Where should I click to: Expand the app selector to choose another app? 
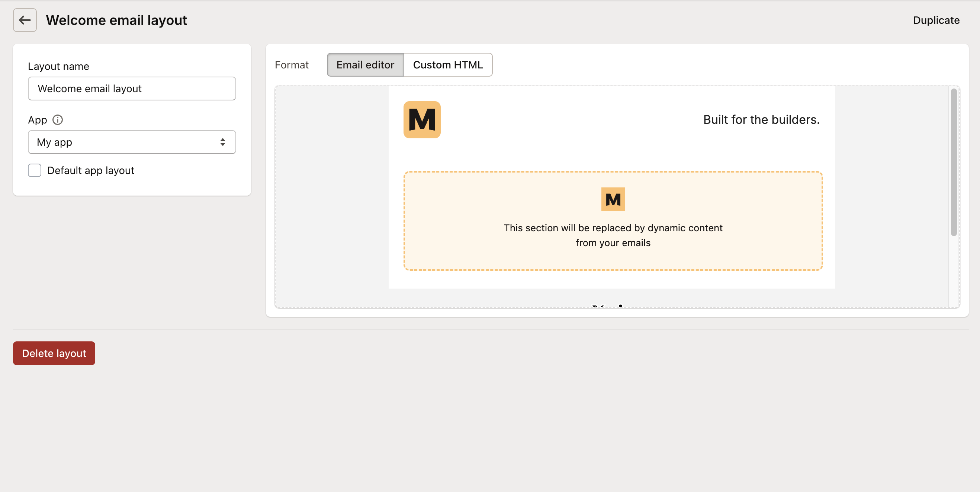132,142
